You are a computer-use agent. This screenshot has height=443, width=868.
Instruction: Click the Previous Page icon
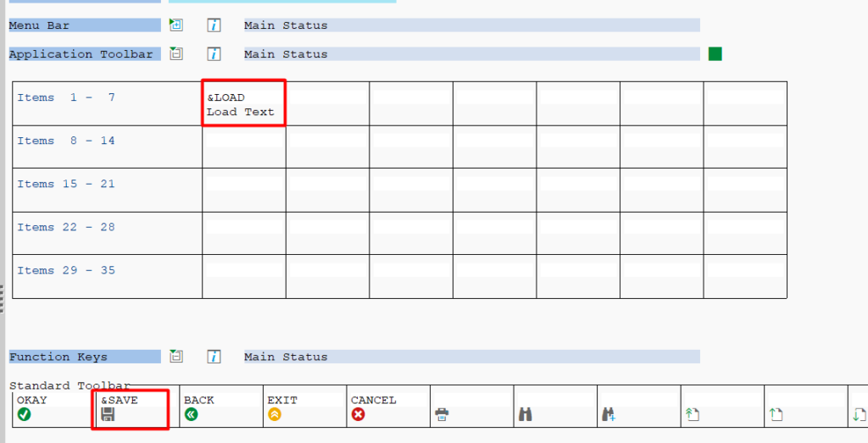coord(775,414)
